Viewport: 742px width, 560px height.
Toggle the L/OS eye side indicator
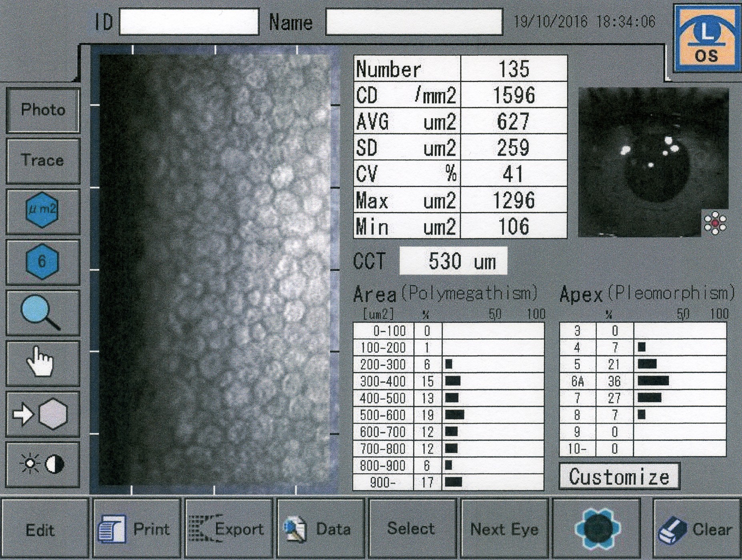tap(707, 39)
